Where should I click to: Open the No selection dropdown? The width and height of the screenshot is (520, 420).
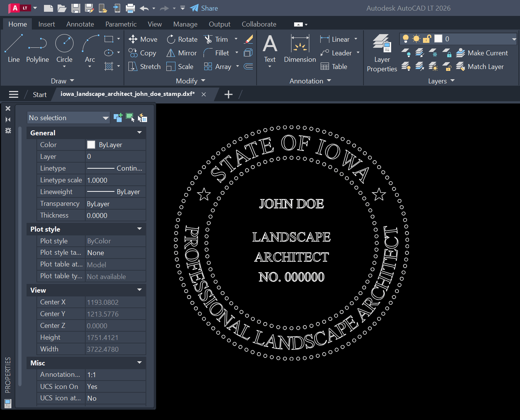click(x=69, y=118)
